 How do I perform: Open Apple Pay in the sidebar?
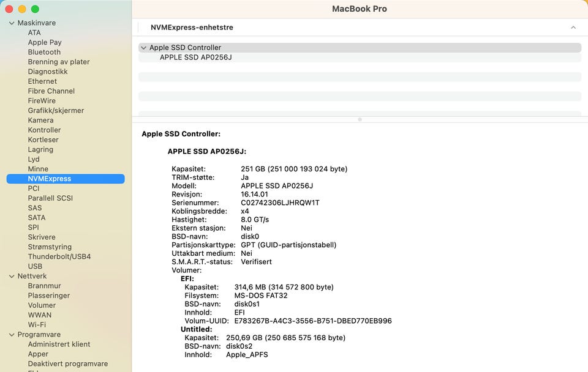[45, 42]
